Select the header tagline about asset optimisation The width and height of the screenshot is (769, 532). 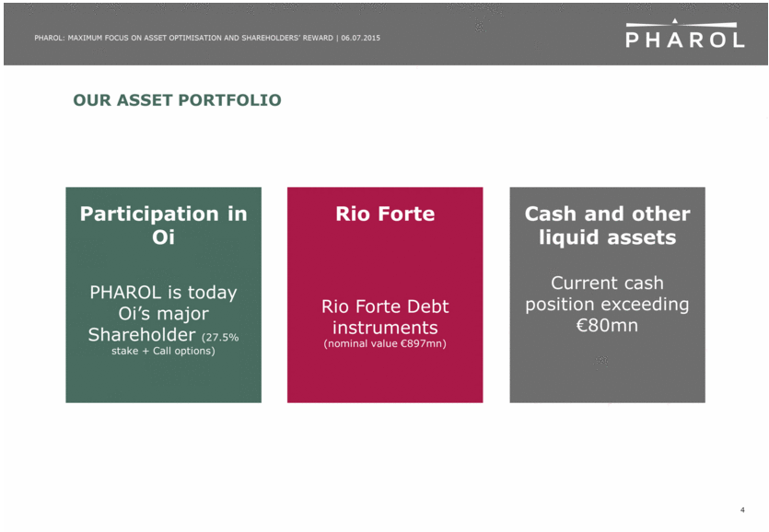tap(183, 37)
